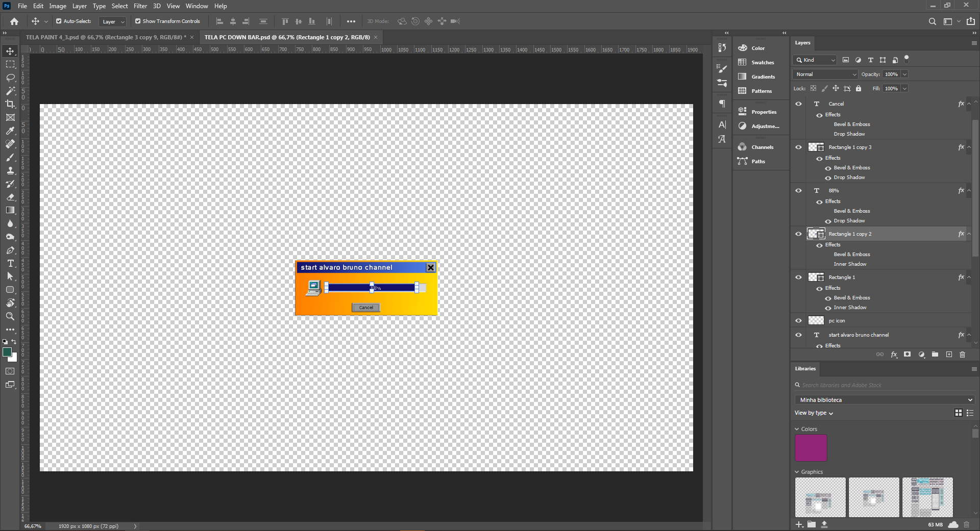Image resolution: width=980 pixels, height=531 pixels.
Task: Select the Brush tool
Action: (10, 157)
